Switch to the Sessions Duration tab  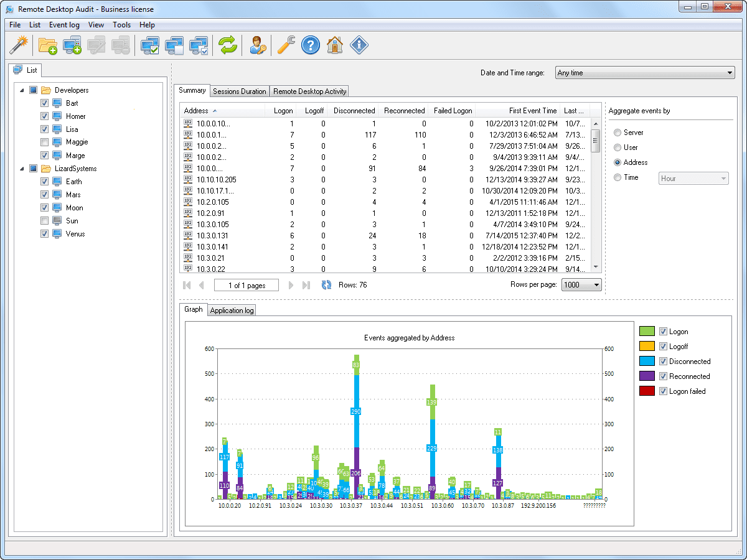[x=240, y=91]
